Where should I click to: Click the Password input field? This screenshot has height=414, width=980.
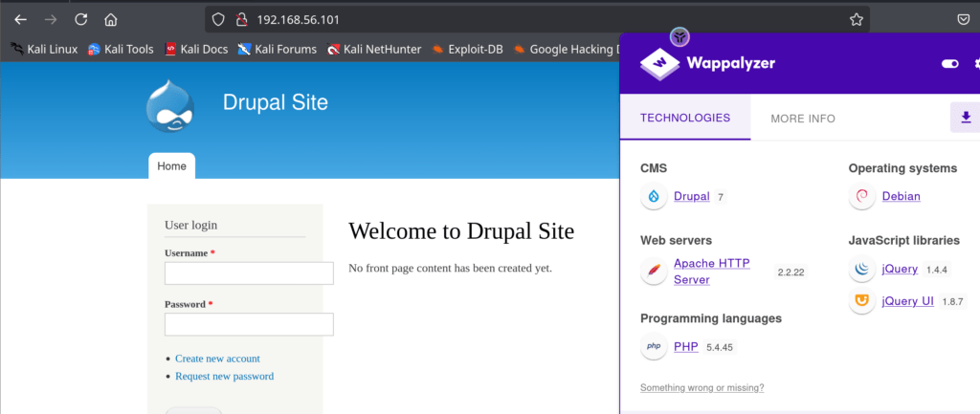pyautogui.click(x=249, y=325)
